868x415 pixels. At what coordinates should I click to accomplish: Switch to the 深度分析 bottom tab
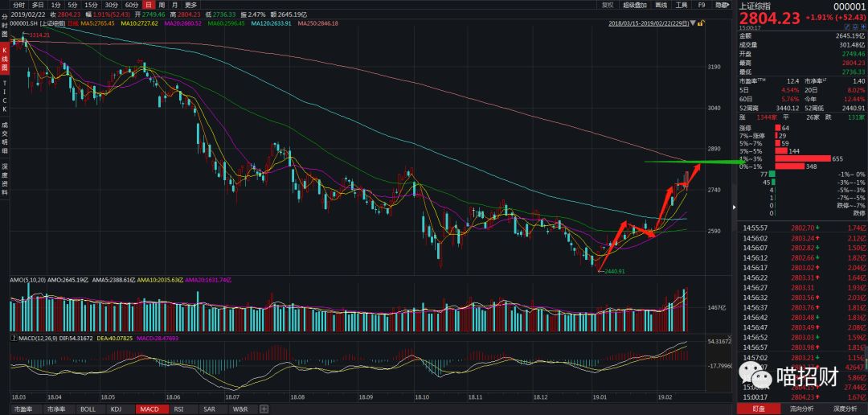click(845, 409)
